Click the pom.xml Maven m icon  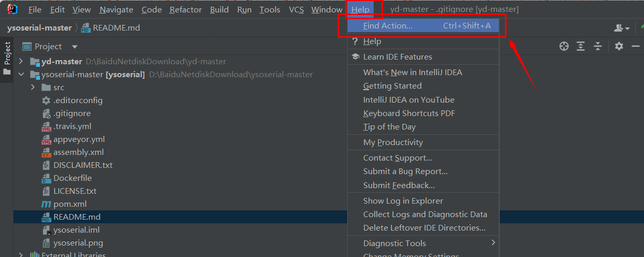[46, 204]
